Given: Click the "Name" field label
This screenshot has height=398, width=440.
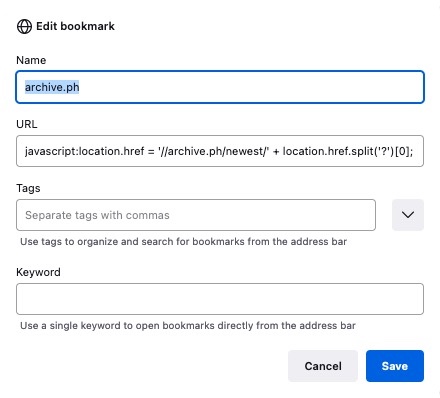Looking at the screenshot, I should [31, 60].
